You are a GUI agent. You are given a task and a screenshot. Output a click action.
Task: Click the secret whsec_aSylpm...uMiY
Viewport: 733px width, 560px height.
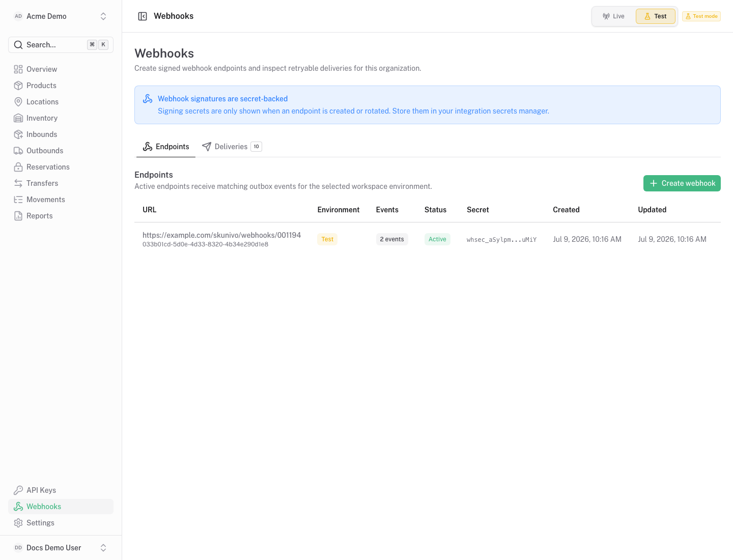(501, 240)
